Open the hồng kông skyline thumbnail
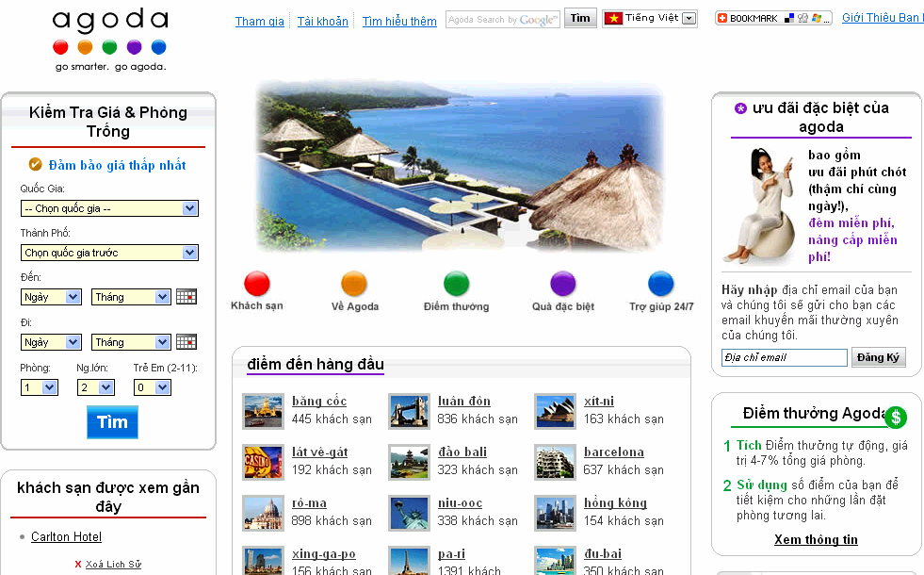924x575 pixels. [555, 513]
